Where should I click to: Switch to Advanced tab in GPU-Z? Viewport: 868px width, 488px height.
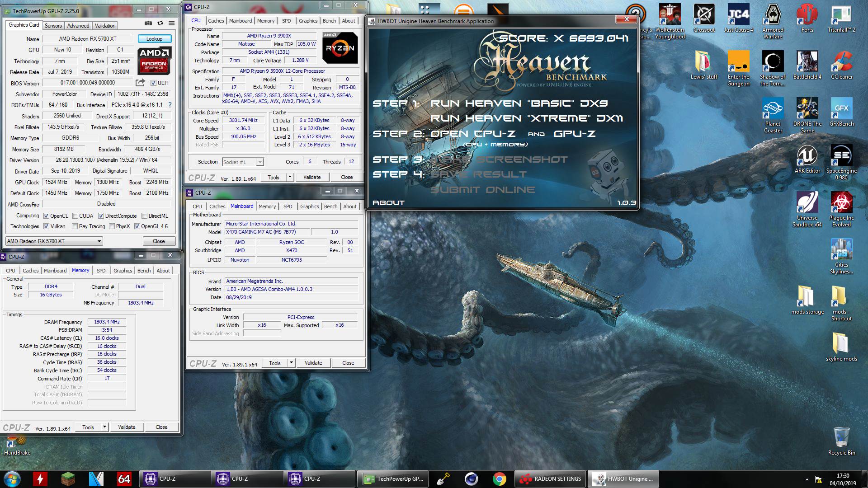(78, 26)
